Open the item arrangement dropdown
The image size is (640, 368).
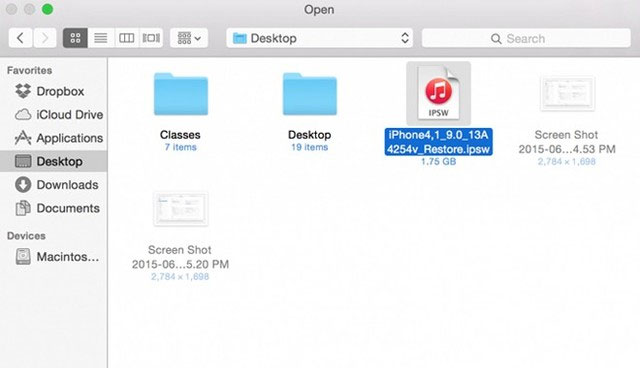189,38
